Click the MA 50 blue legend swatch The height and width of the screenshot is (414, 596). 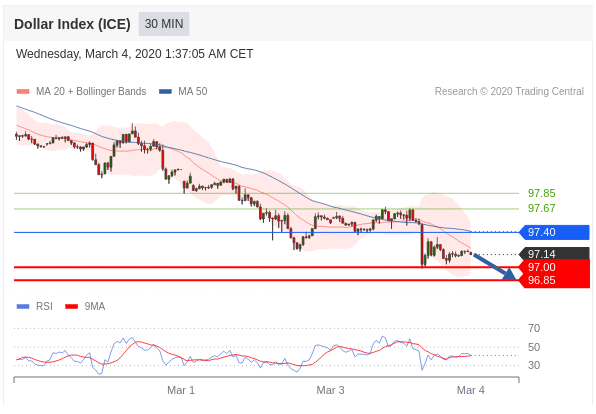(165, 92)
